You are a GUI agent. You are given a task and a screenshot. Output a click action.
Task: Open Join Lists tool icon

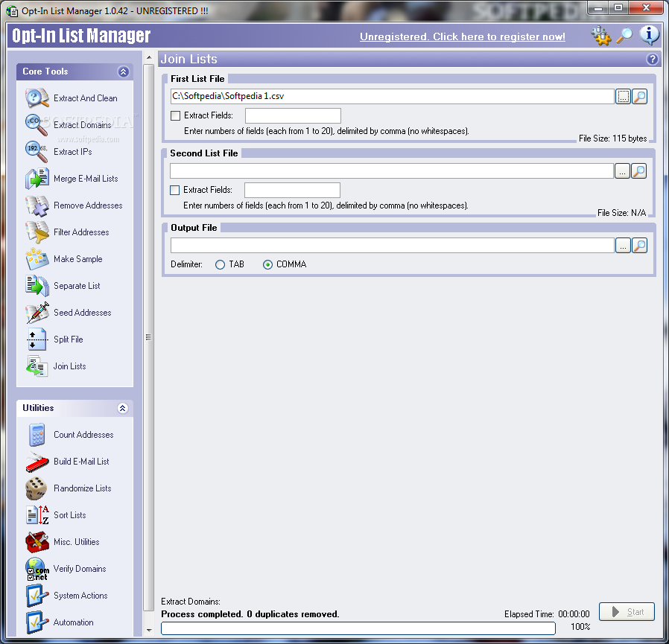[x=37, y=366]
